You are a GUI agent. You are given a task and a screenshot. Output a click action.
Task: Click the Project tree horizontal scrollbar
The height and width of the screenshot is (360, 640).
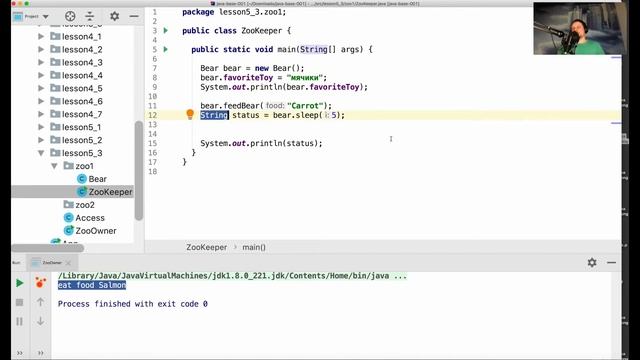[x=48, y=248]
